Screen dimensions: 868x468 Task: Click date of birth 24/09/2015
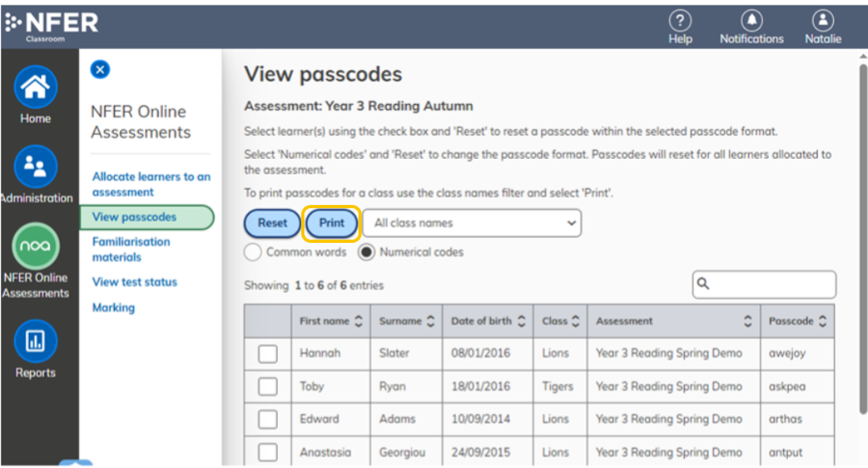point(480,453)
